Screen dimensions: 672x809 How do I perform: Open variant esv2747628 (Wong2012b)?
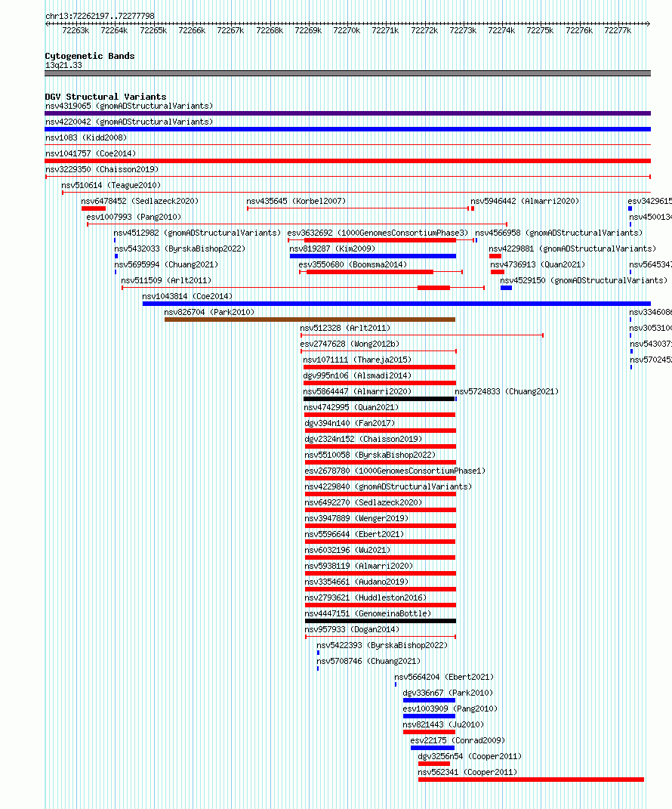[x=350, y=344]
